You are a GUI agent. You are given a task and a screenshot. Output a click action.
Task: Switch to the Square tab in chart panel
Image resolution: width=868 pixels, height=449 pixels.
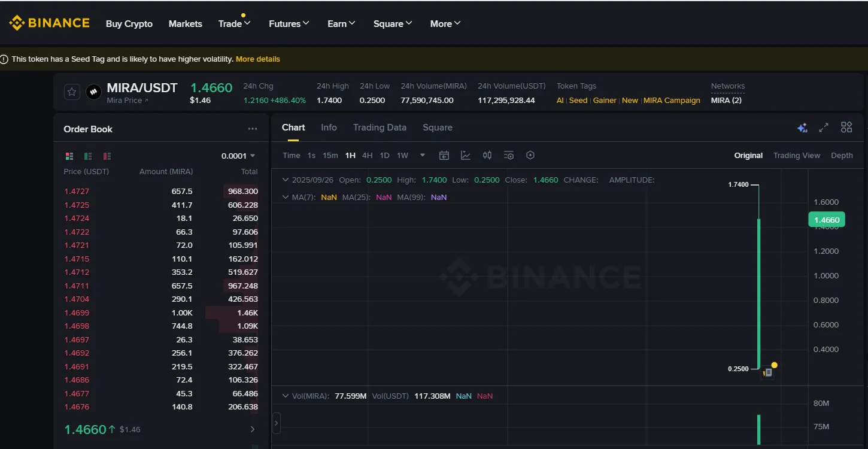(438, 128)
